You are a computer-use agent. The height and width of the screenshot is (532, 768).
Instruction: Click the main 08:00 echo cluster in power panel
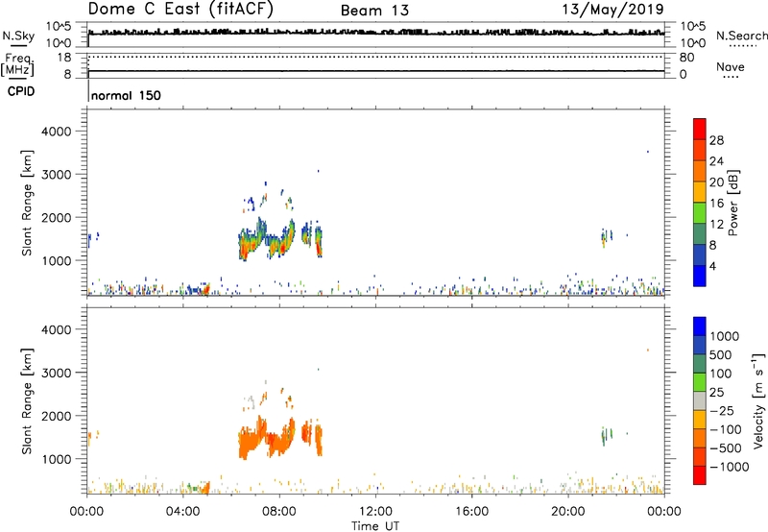pyautogui.click(x=268, y=239)
